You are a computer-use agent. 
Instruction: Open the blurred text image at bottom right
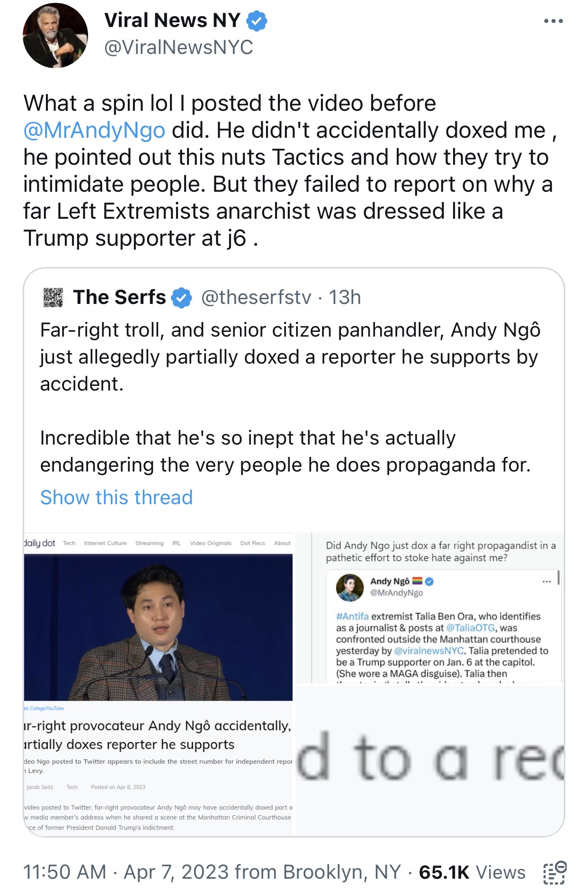(429, 760)
